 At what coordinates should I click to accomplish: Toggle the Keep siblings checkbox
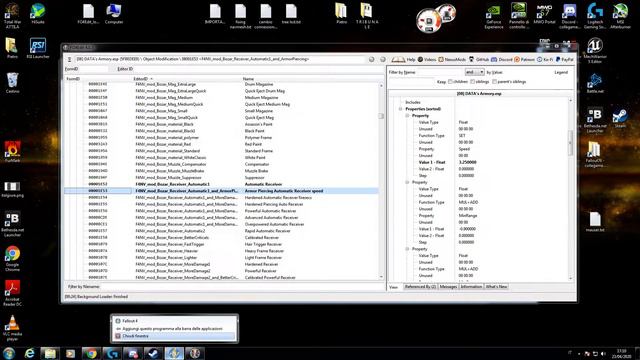[472, 82]
